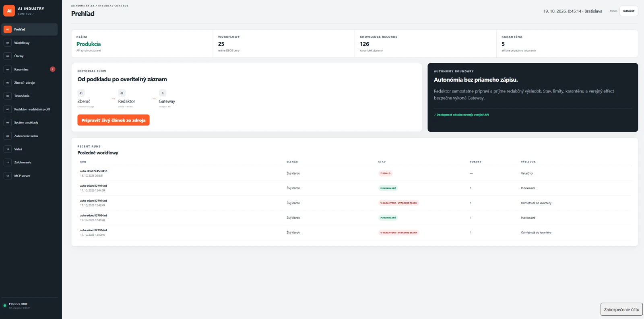Viewport: 644px width, 319px height.
Task: Go to Redaktor redakčný profil
Action: (x=30, y=109)
